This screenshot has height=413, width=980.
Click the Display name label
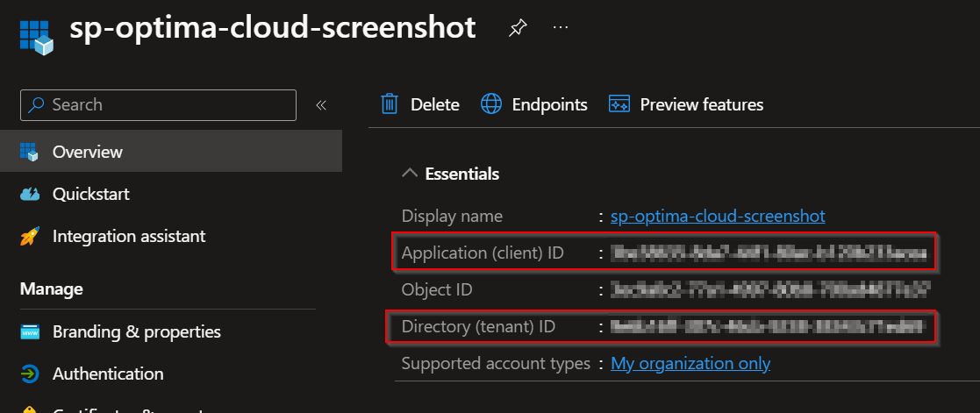pyautogui.click(x=452, y=217)
